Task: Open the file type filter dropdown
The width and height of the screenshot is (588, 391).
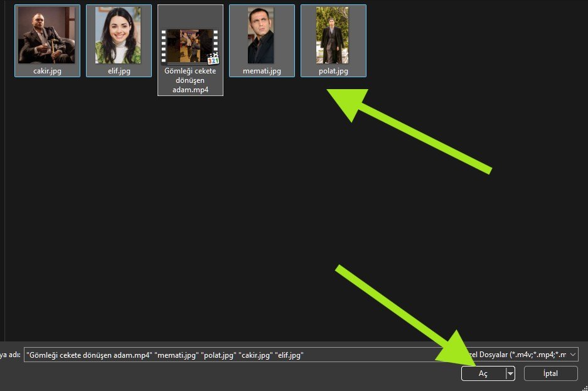Action: (x=521, y=355)
